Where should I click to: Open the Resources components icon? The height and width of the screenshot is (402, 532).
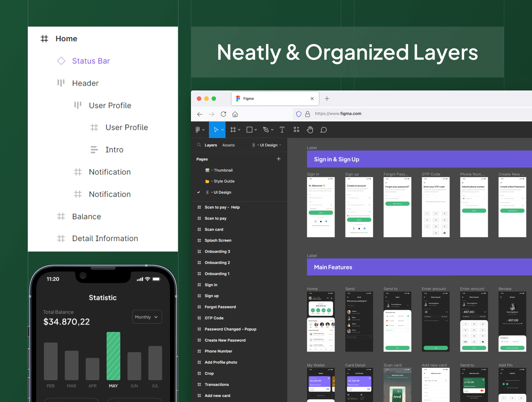(296, 130)
